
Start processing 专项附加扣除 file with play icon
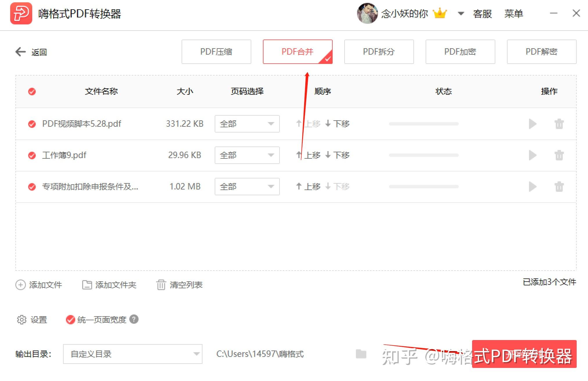pos(533,187)
